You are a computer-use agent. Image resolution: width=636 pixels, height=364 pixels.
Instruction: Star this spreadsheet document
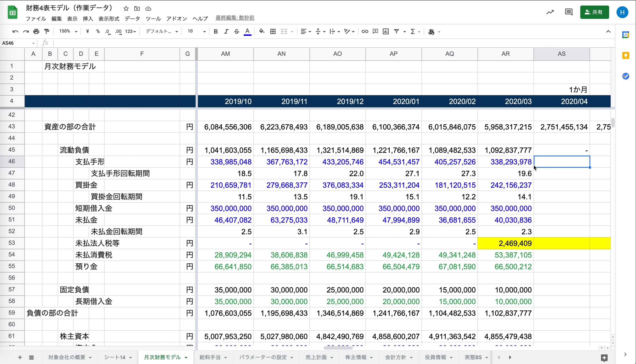(x=126, y=9)
